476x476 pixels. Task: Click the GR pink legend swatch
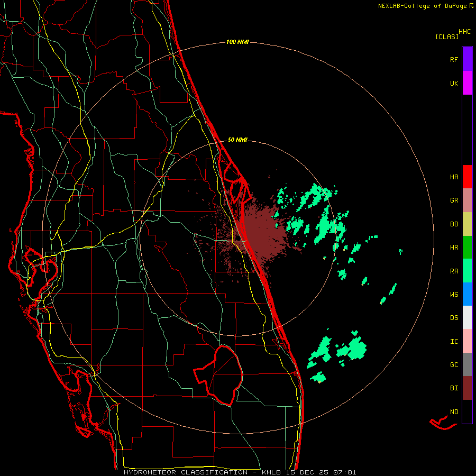467,200
